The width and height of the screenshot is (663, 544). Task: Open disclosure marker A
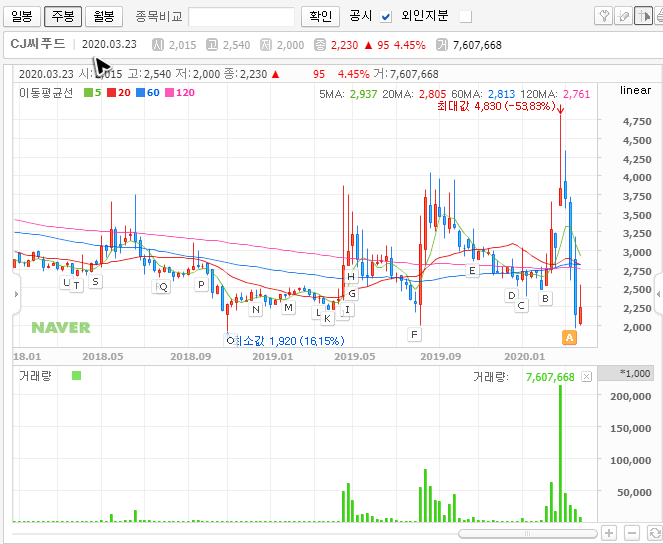(x=570, y=337)
